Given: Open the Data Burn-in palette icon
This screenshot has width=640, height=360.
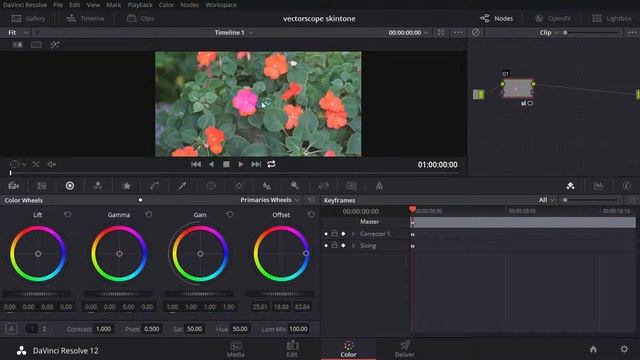Looking at the screenshot, I should pyautogui.click(x=379, y=186).
